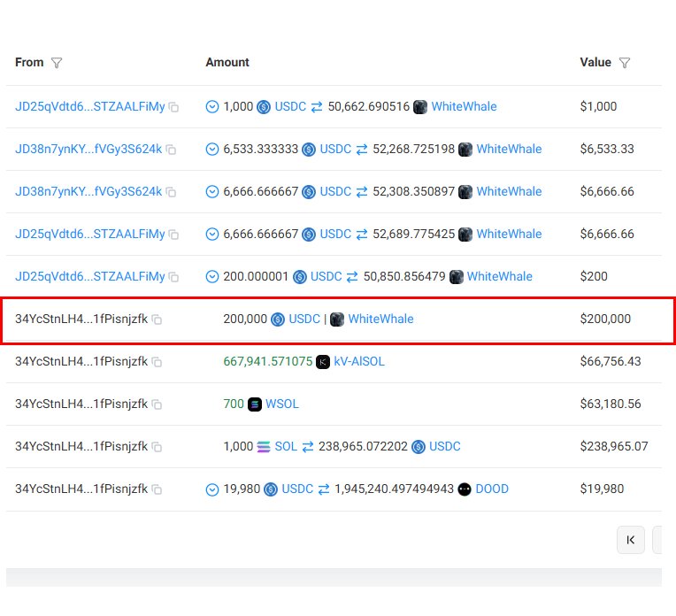Screen dimensions: 676x616
Task: Click USDC link in the 238,965.072202 row
Action: tap(445, 447)
